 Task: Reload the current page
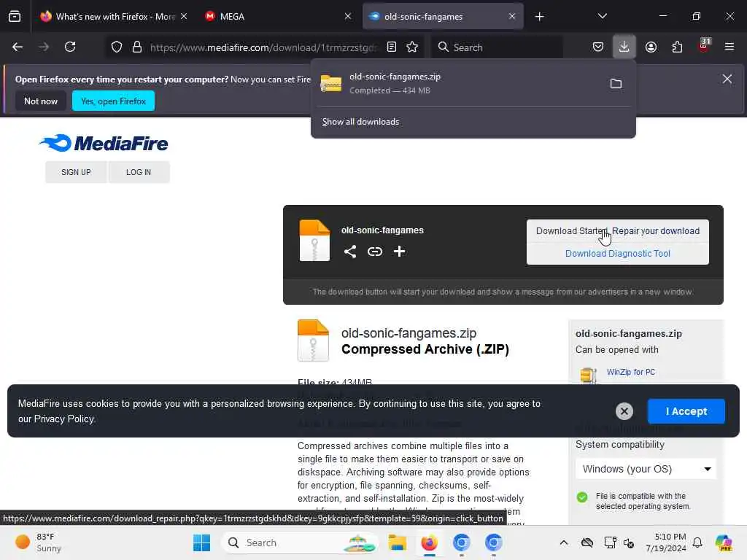coord(70,47)
